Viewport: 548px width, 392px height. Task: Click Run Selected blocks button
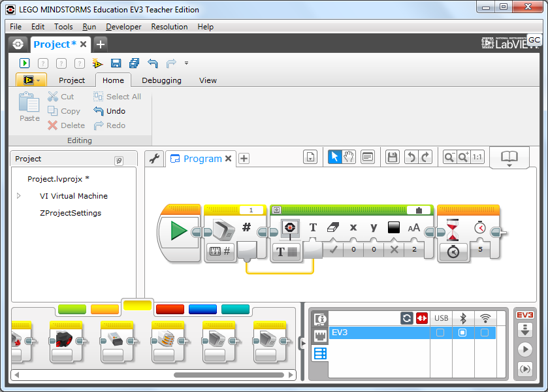coord(525,369)
